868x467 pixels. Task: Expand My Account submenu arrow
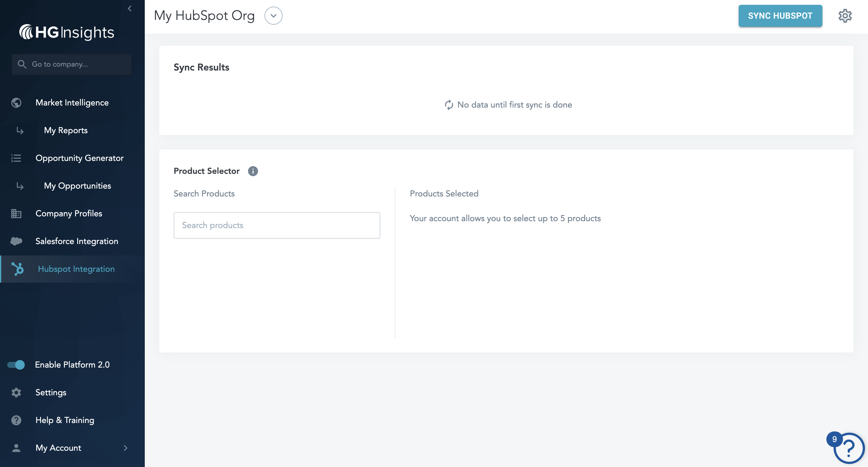125,448
